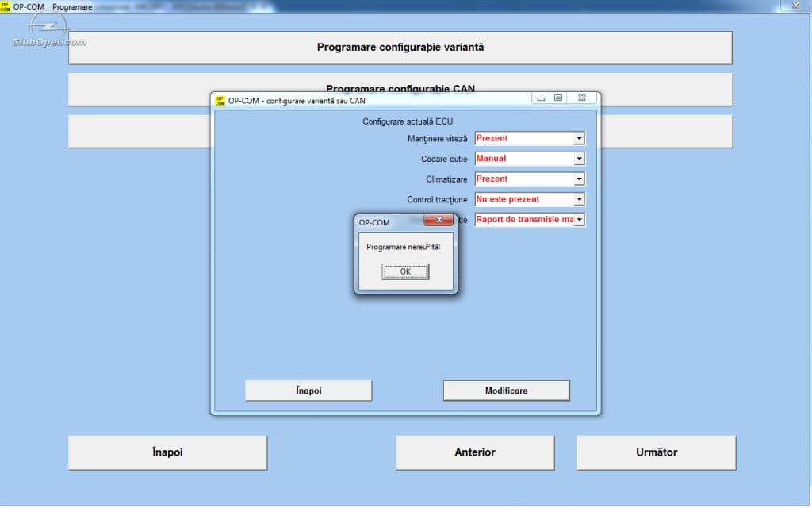
Task: Click Înapoi in the configurare variantă window
Action: [x=308, y=391]
